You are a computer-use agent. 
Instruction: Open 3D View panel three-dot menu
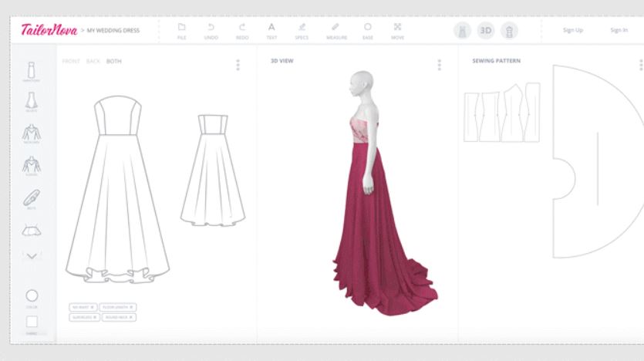coord(440,65)
